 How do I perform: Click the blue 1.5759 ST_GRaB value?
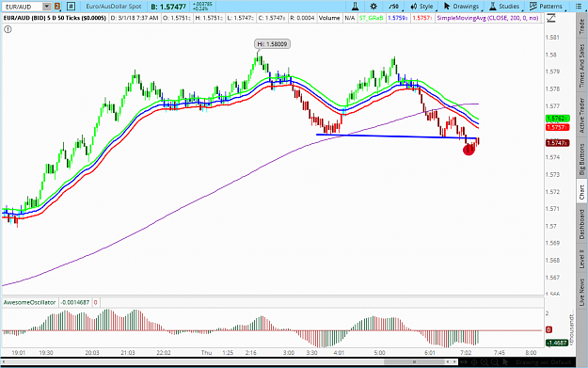[397, 18]
